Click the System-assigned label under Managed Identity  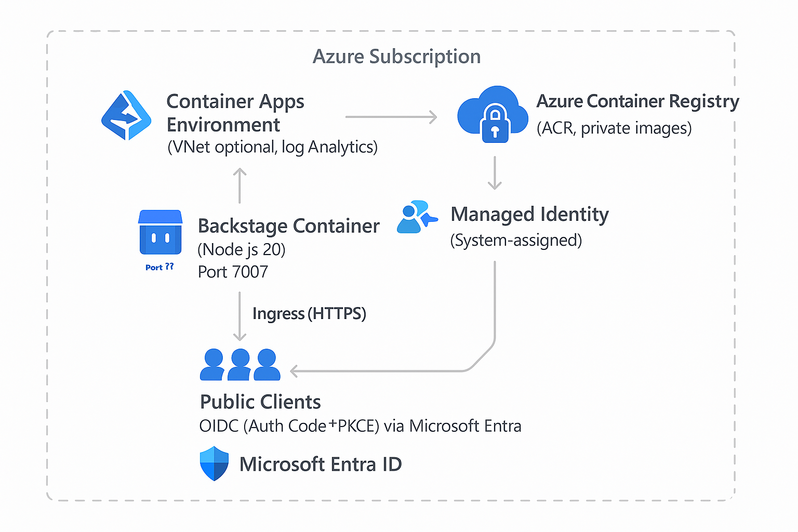pyautogui.click(x=516, y=240)
